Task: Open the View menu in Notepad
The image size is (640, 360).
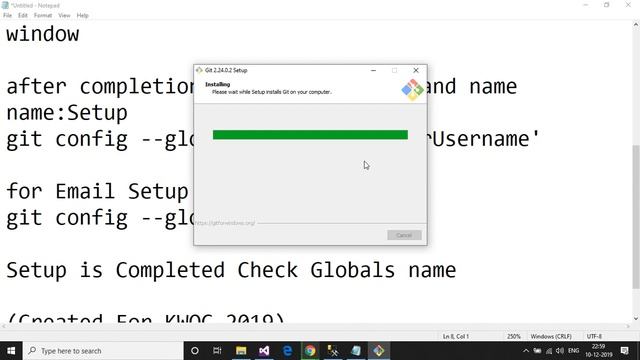Action: click(x=64, y=16)
